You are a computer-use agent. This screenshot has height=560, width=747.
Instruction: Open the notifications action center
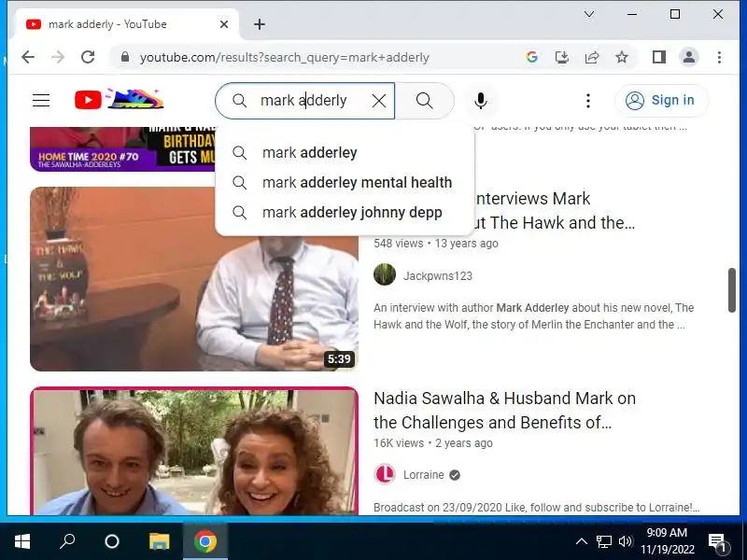716,541
